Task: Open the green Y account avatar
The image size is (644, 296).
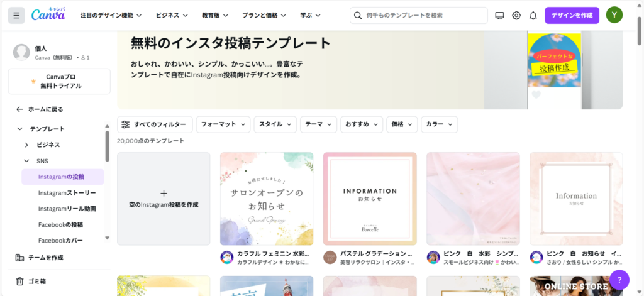Action: click(614, 15)
